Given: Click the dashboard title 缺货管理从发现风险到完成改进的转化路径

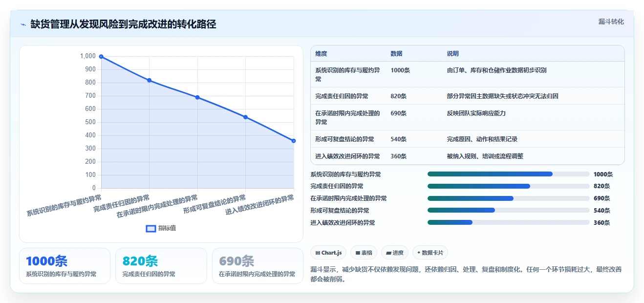Looking at the screenshot, I should pyautogui.click(x=123, y=24).
